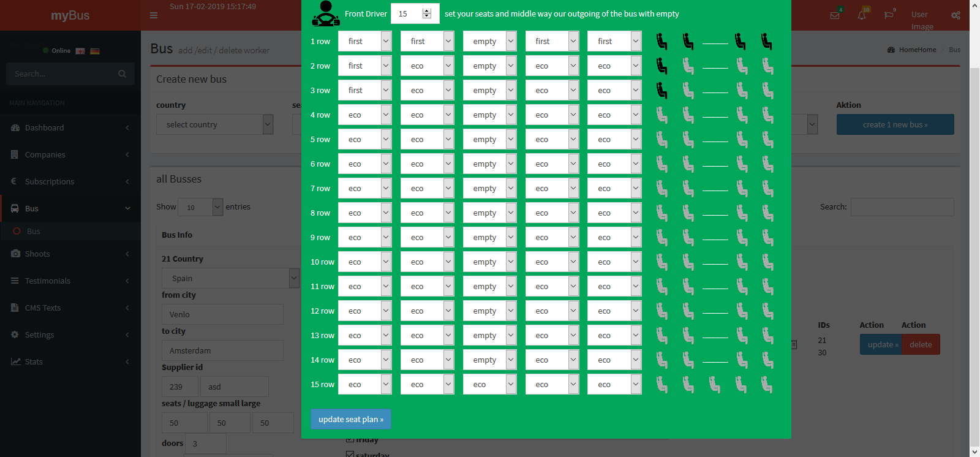This screenshot has width=980, height=457.
Task: Open the bell alerts icon
Action: (x=862, y=15)
